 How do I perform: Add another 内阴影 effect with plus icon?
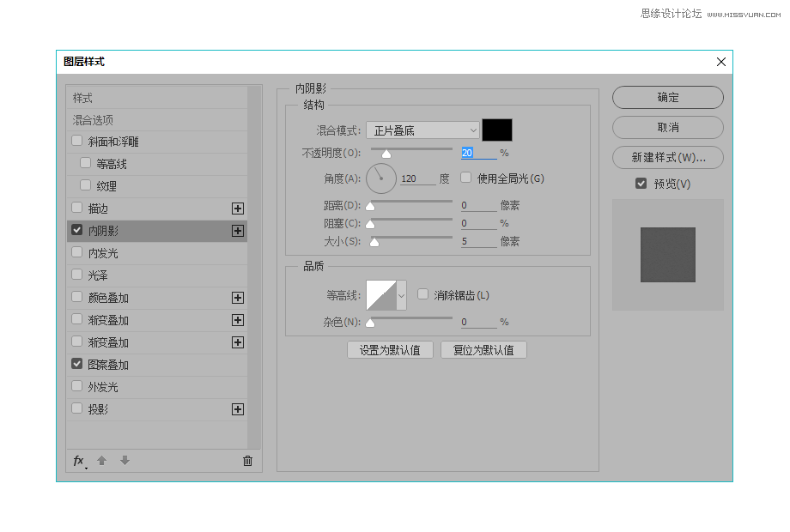click(x=238, y=231)
